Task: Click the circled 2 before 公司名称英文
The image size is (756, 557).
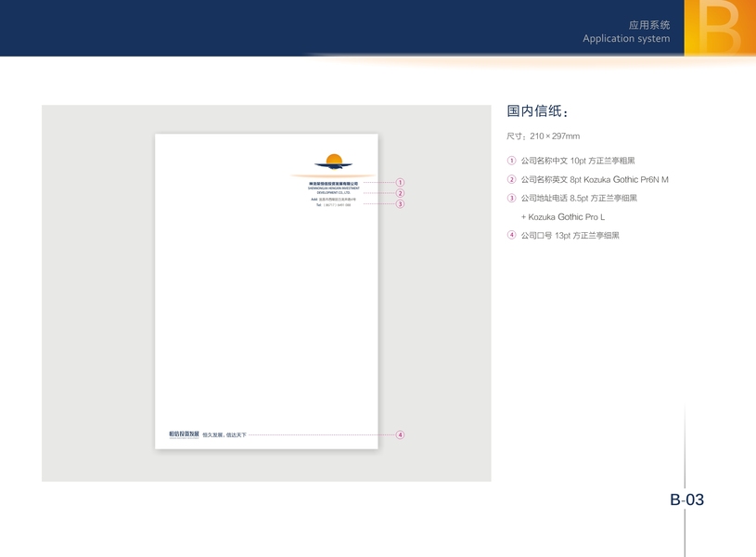Action: [x=511, y=179]
